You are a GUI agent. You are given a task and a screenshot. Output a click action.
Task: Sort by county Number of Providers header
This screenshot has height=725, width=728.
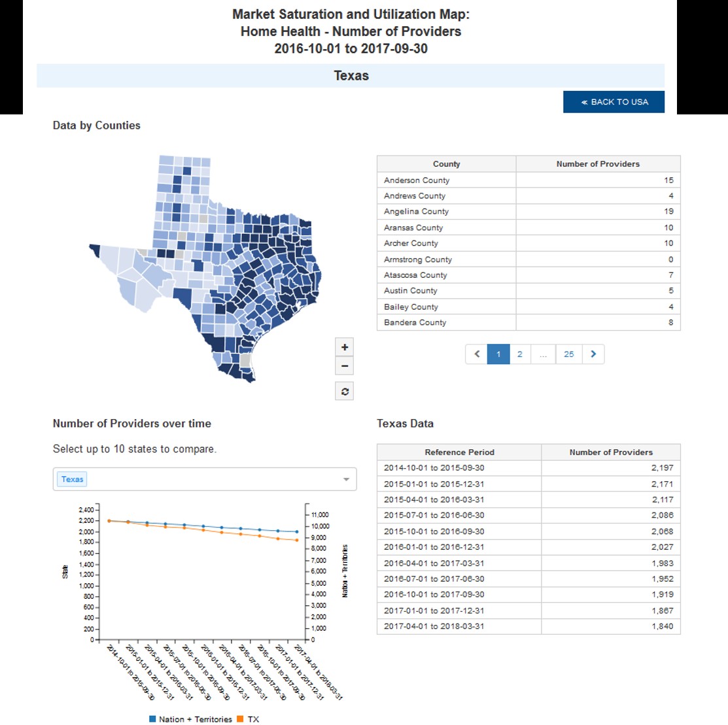pos(598,164)
